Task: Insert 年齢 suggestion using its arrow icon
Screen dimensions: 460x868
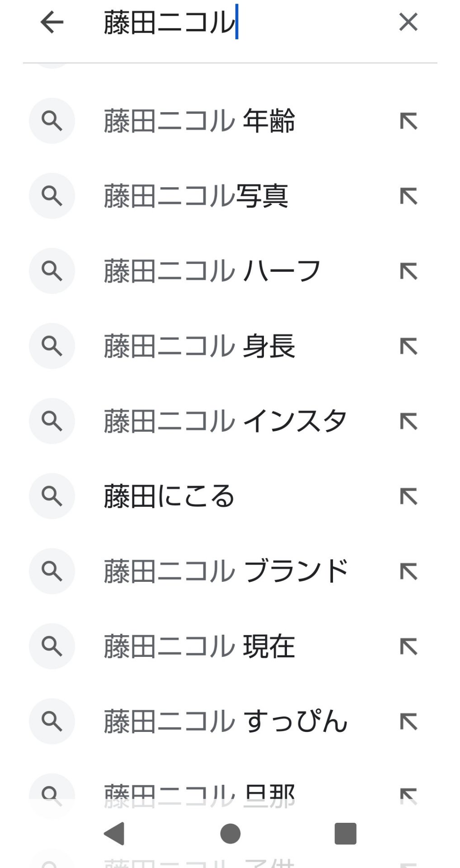Action: pyautogui.click(x=408, y=121)
